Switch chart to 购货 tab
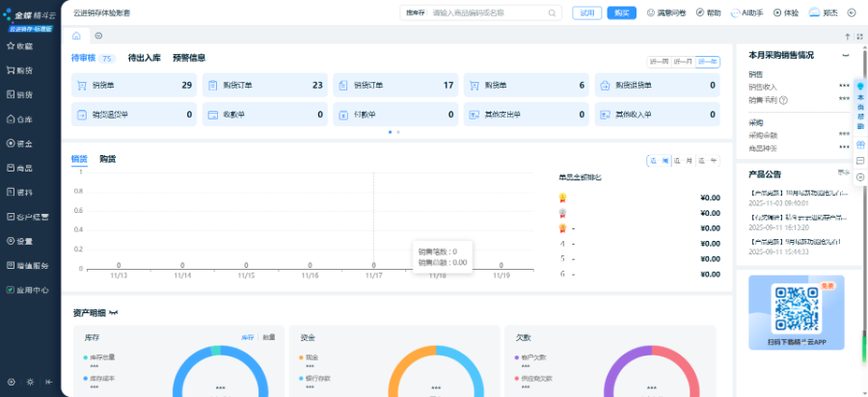 click(x=108, y=158)
